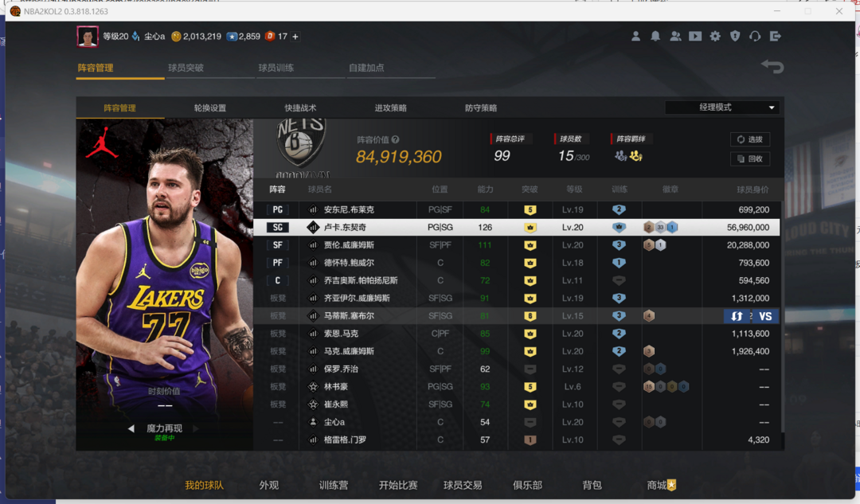
Task: Click the swap arrows icon on 马蒂斯.塞布尔 row
Action: click(x=737, y=316)
